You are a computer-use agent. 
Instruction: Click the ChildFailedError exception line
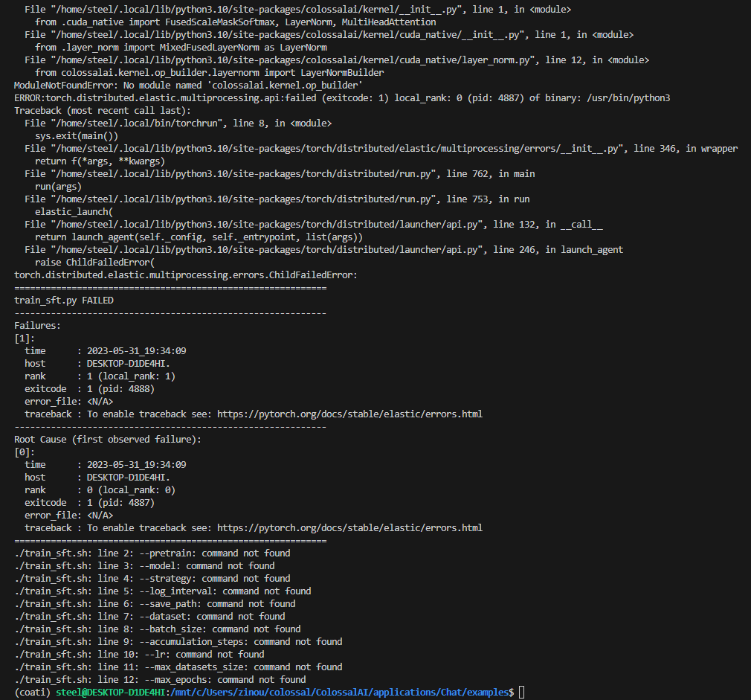tap(186, 274)
